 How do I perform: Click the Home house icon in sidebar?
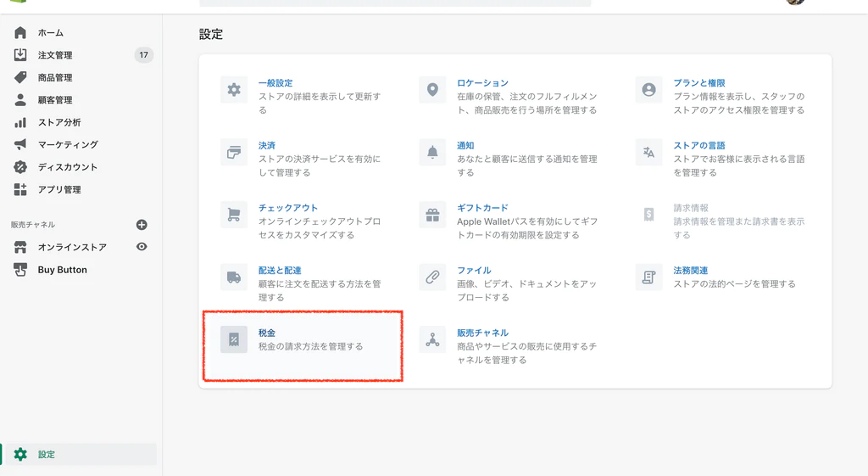[x=20, y=33]
